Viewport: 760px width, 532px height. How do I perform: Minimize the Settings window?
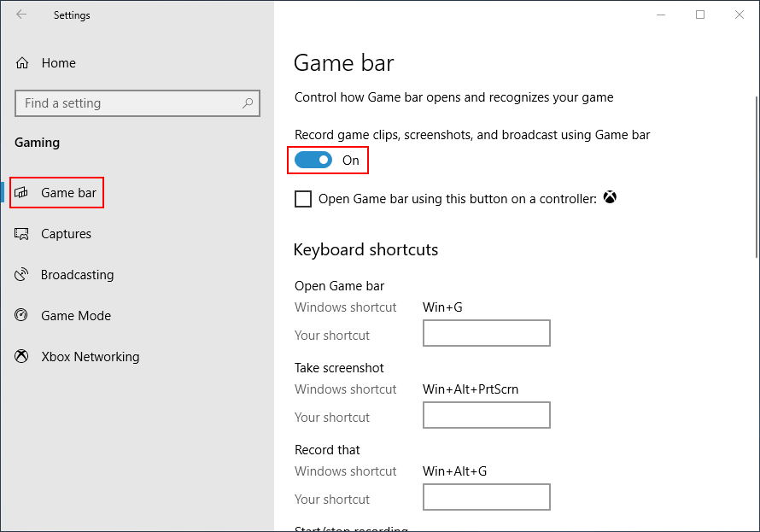click(x=661, y=15)
